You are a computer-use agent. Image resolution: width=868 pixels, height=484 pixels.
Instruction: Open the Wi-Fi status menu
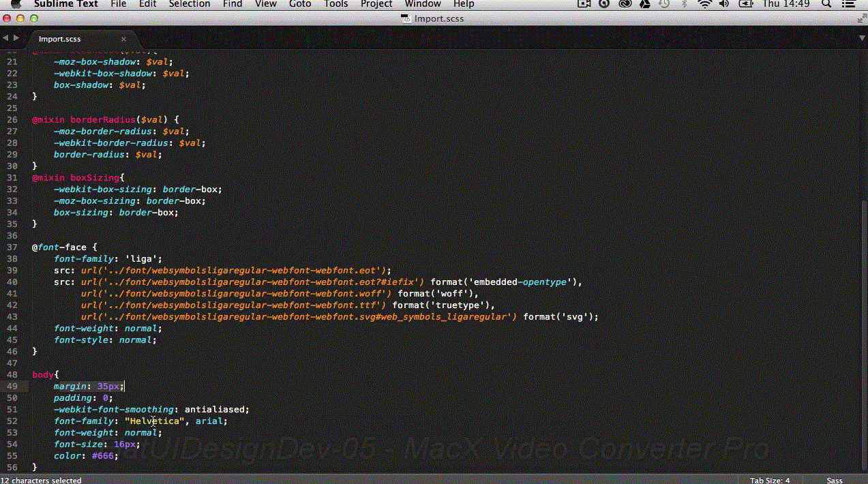[705, 4]
